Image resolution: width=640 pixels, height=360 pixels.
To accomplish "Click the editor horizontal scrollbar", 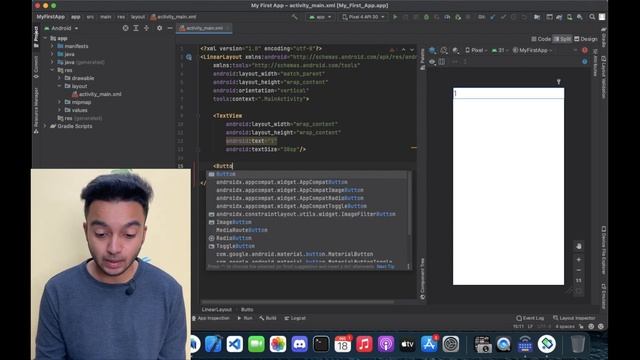I will pyautogui.click(x=297, y=302).
